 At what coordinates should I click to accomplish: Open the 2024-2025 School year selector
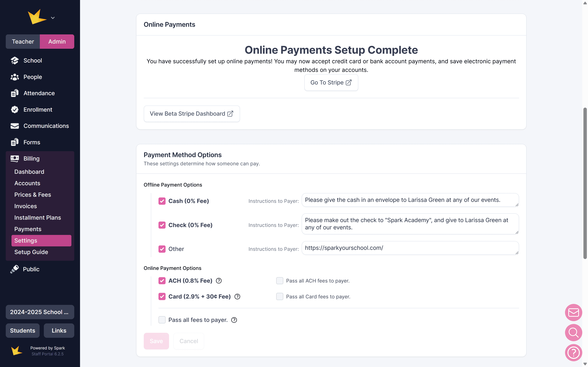pos(40,312)
